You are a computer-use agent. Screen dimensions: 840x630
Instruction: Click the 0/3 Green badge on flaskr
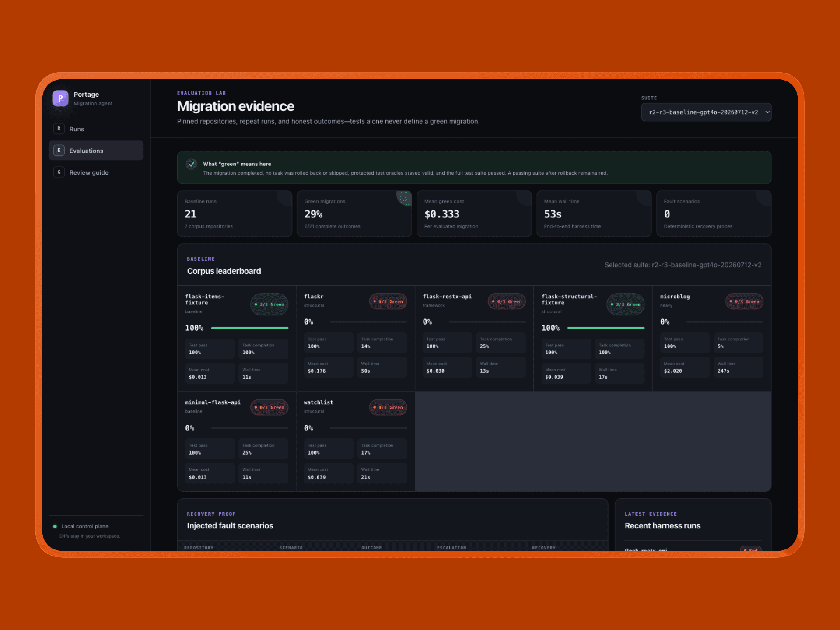388,301
